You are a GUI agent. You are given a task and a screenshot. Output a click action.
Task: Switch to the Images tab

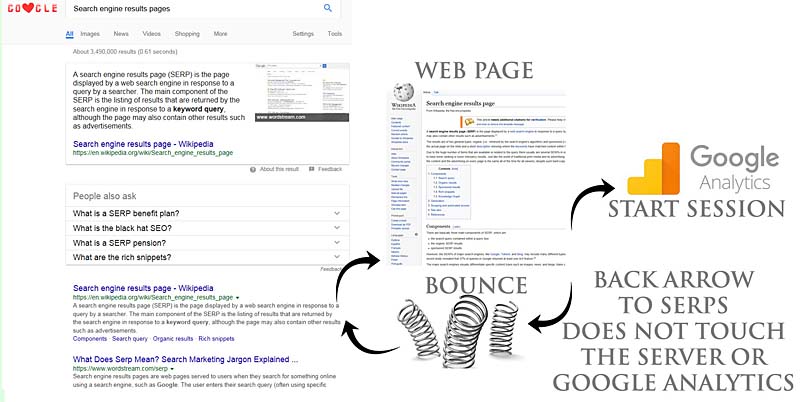click(90, 34)
